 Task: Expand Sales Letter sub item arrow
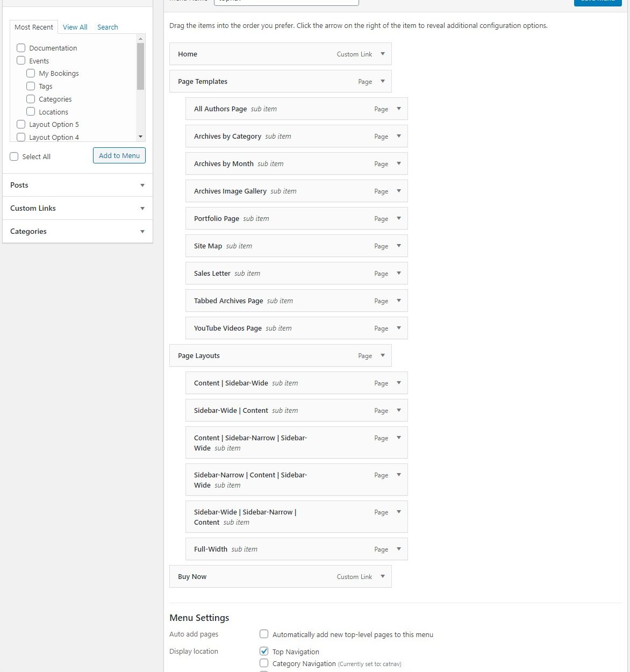point(399,273)
